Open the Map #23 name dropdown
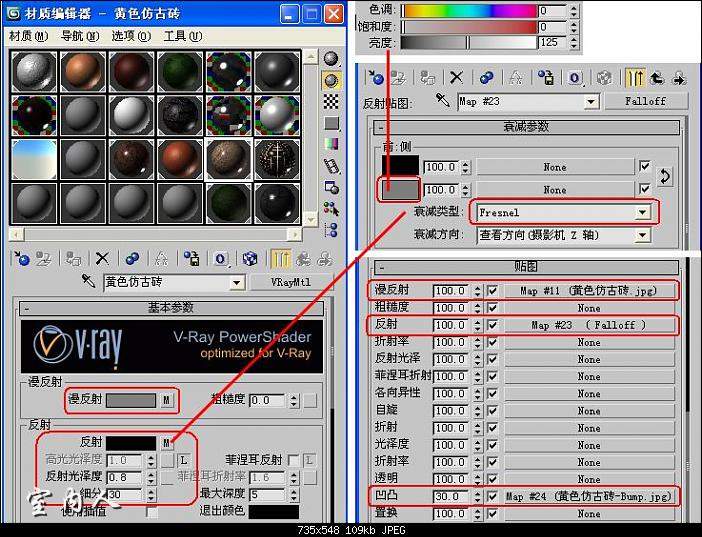 (x=591, y=102)
